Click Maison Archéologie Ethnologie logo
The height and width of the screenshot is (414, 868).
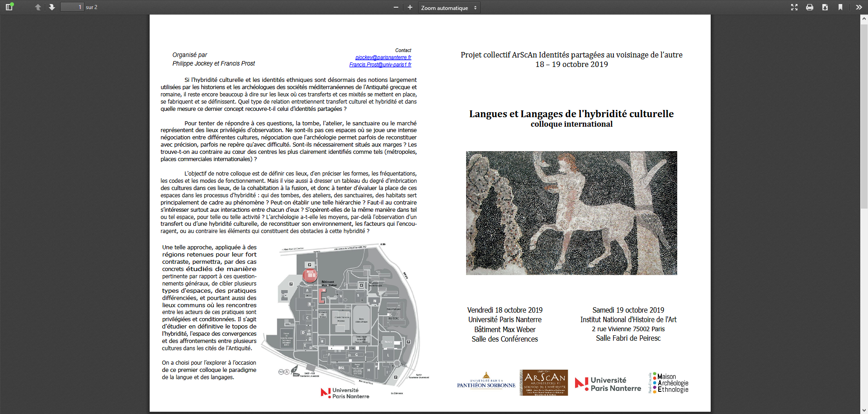point(669,383)
